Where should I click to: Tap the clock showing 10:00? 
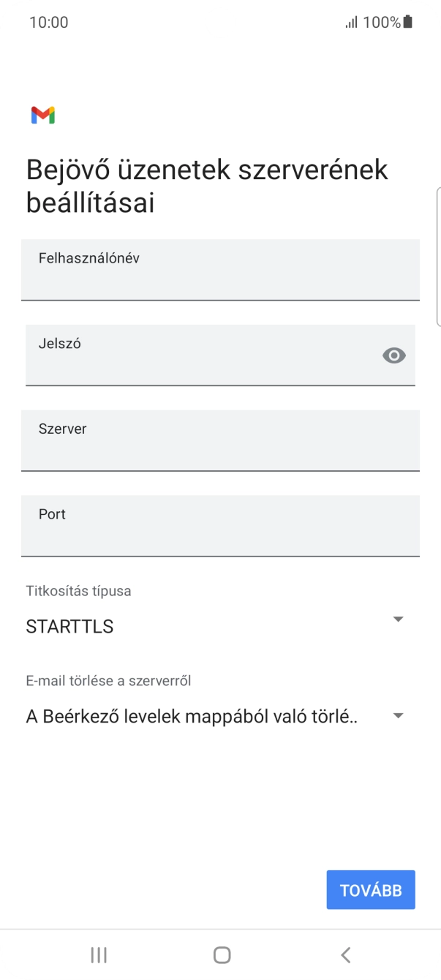(x=48, y=22)
